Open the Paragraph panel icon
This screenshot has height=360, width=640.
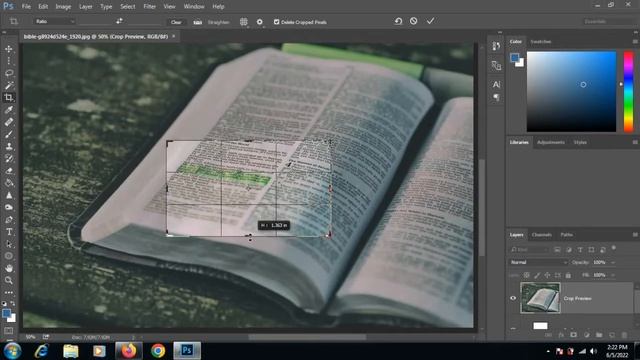496,97
